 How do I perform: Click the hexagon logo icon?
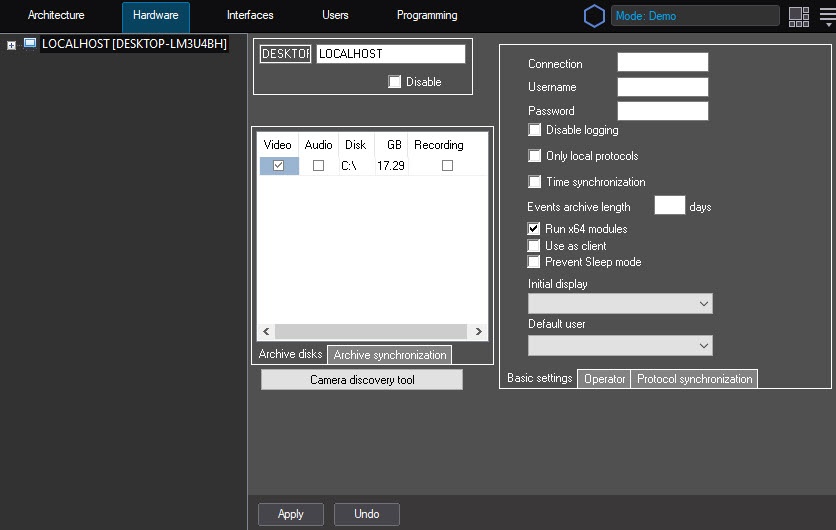(x=594, y=16)
